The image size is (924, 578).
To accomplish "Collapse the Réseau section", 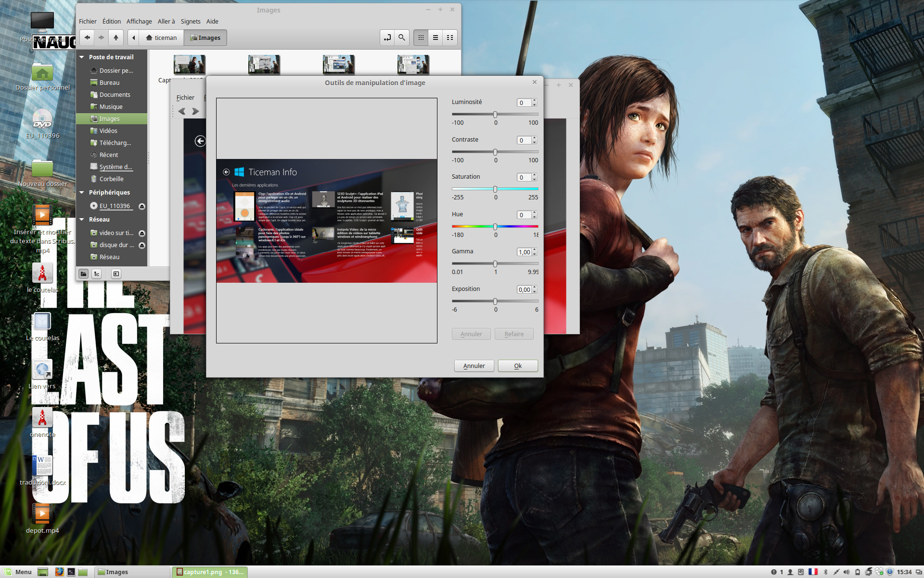I will click(x=82, y=219).
